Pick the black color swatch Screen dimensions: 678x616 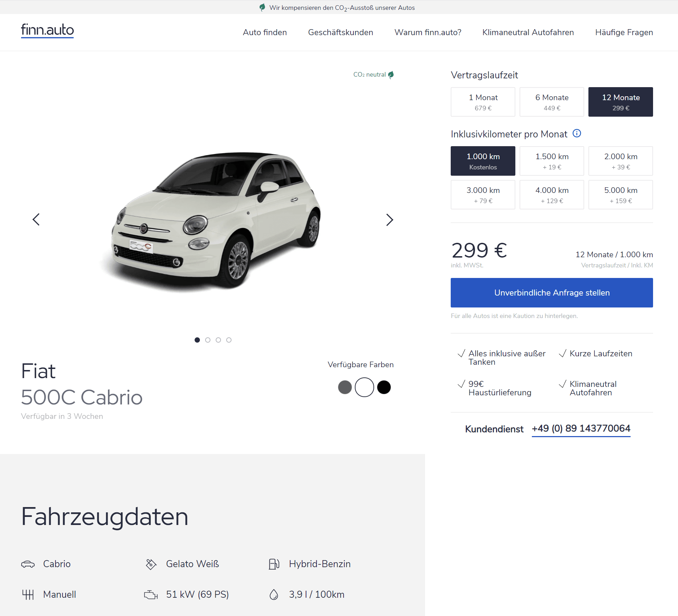384,387
